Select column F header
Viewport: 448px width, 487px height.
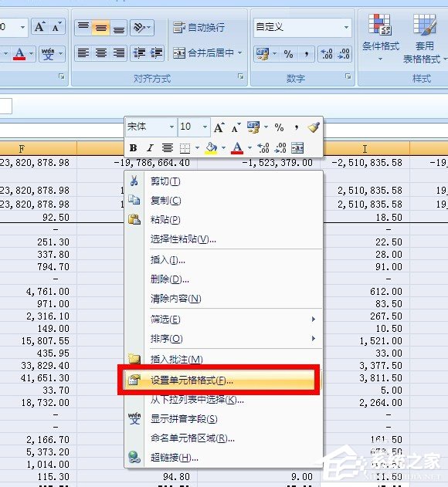pyautogui.click(x=38, y=149)
